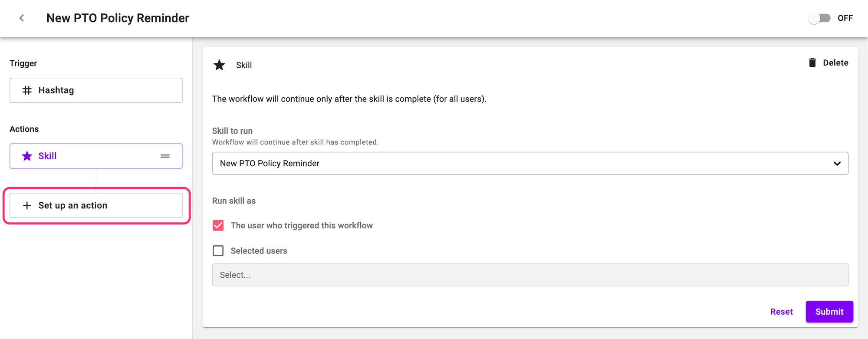Select the Skill action item

[96, 156]
